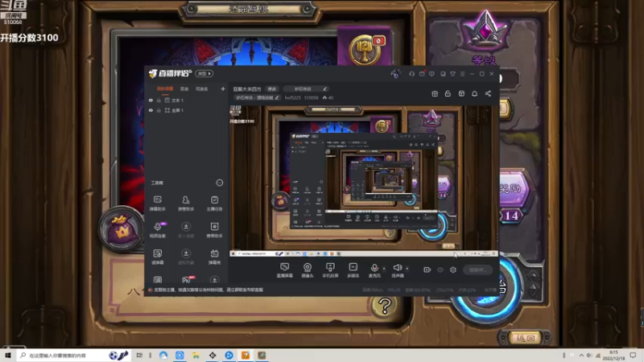Click the PK tool with red badge
644x362 pixels.
[186, 279]
